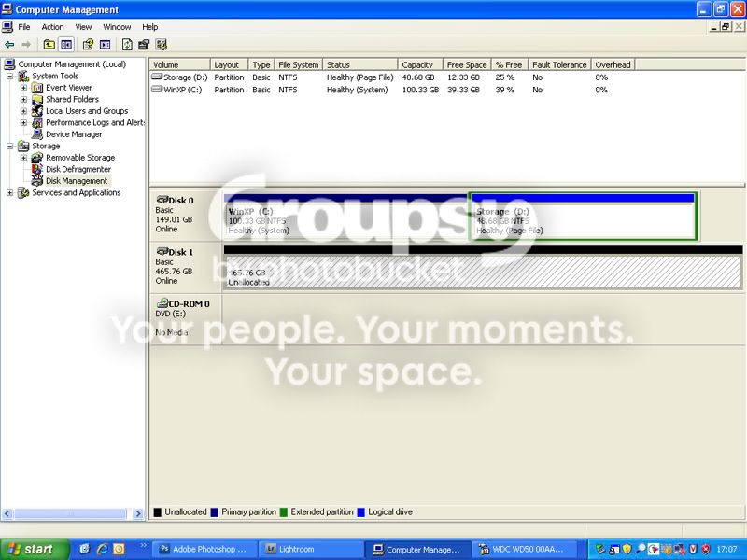
Task: Click the first Quick Launch icon next to Start
Action: pyautogui.click(x=85, y=549)
